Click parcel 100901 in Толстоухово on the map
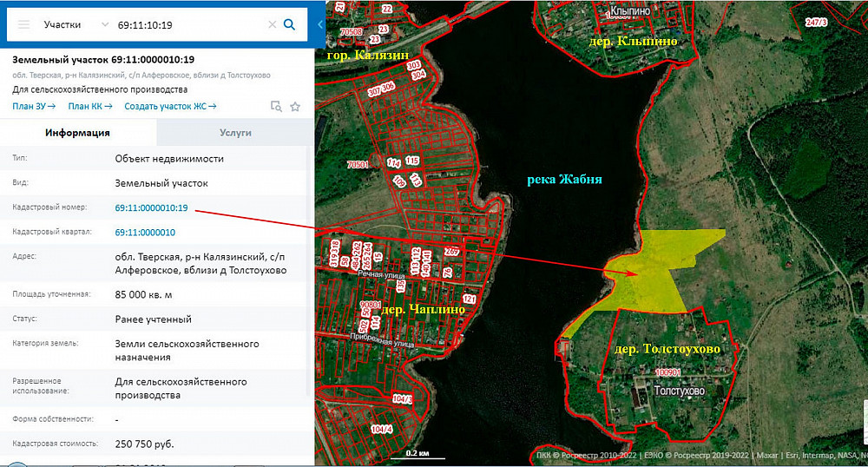868x467 pixels. coord(667,372)
